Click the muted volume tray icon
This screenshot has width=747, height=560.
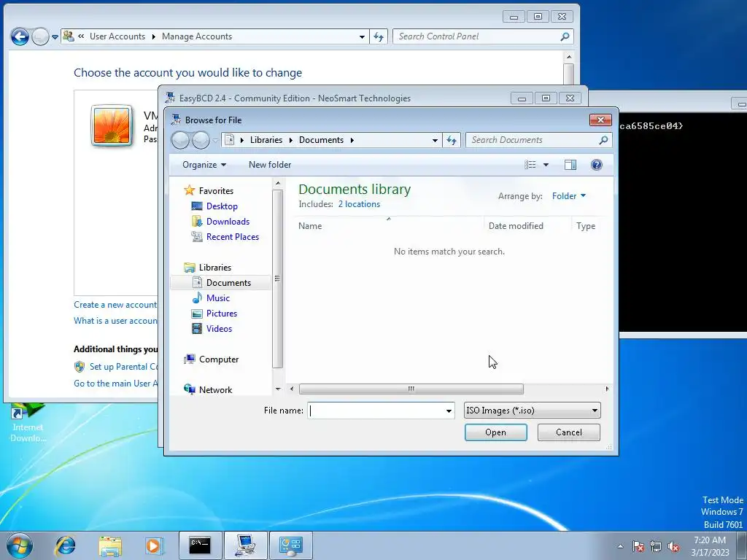(673, 547)
